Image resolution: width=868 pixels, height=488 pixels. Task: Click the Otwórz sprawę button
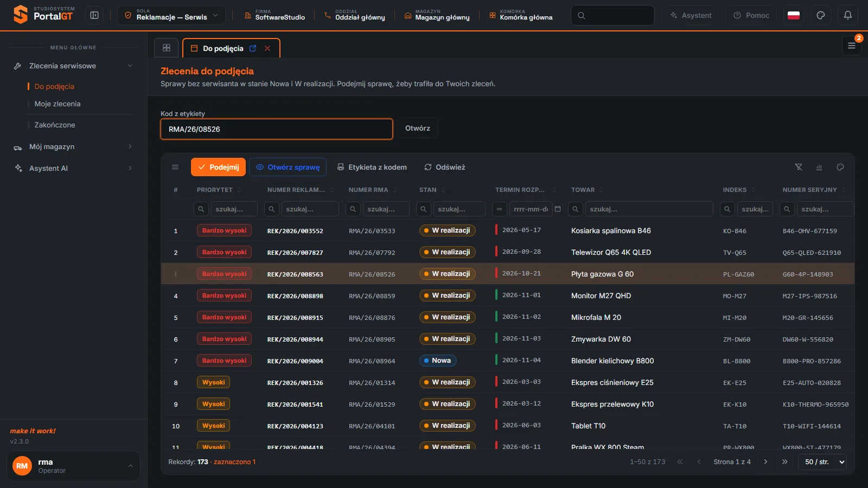(288, 167)
